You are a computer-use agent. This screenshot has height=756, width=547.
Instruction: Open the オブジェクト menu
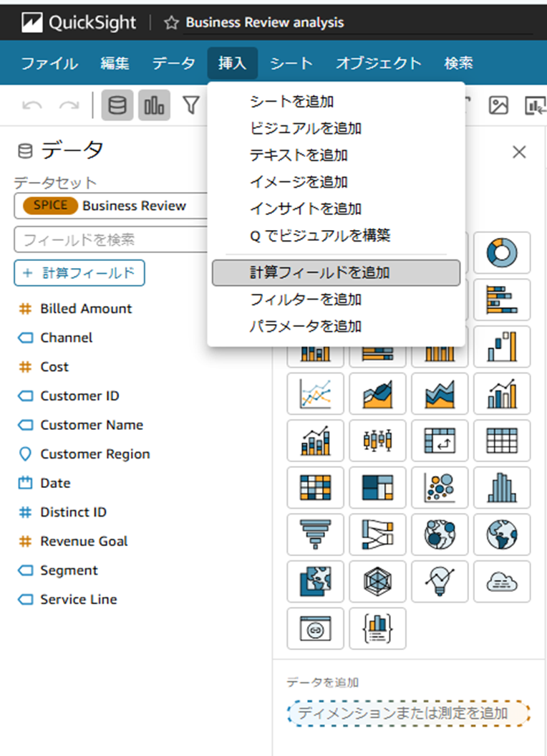(379, 63)
